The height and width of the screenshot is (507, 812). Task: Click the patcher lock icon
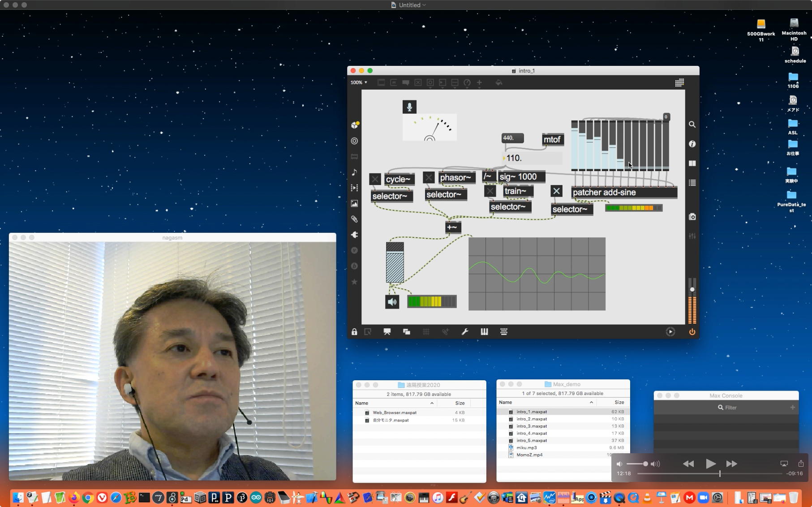(x=354, y=332)
